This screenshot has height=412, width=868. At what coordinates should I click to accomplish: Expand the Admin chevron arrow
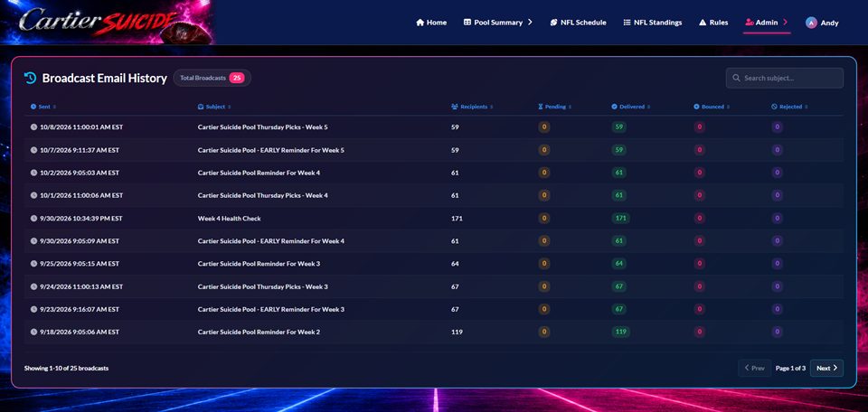pyautogui.click(x=785, y=23)
